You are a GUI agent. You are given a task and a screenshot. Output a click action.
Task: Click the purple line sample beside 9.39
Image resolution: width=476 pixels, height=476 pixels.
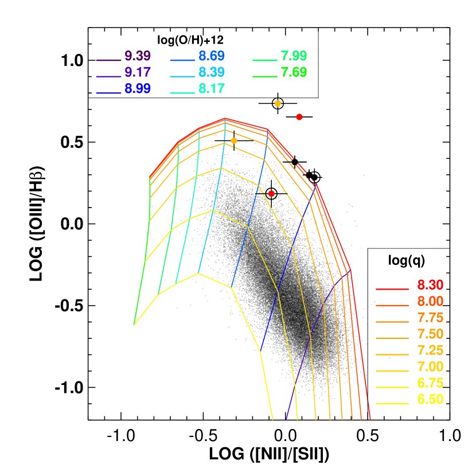(109, 60)
